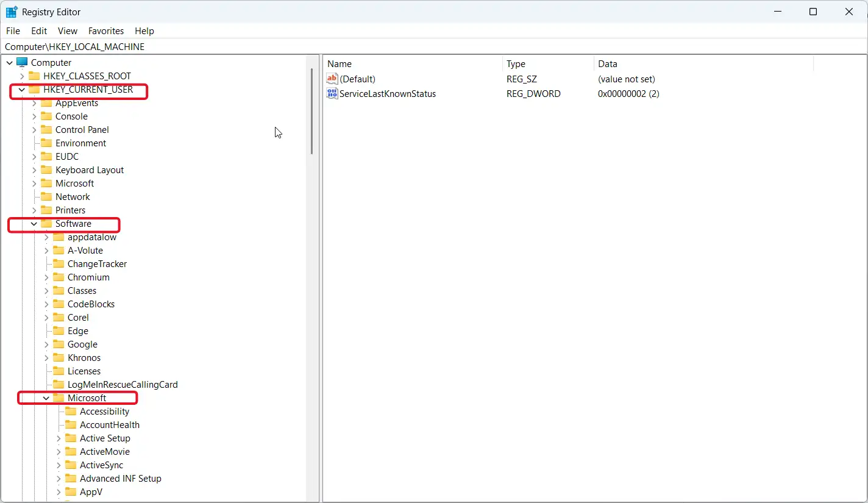Click the Corel folder icon
This screenshot has width=868, height=503.
pos(59,317)
